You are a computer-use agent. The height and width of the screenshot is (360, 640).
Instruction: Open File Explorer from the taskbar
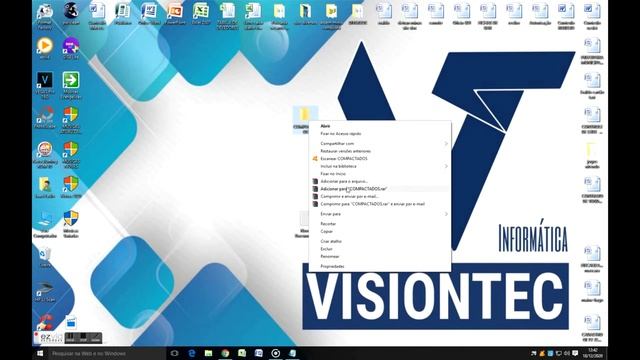[x=208, y=353]
